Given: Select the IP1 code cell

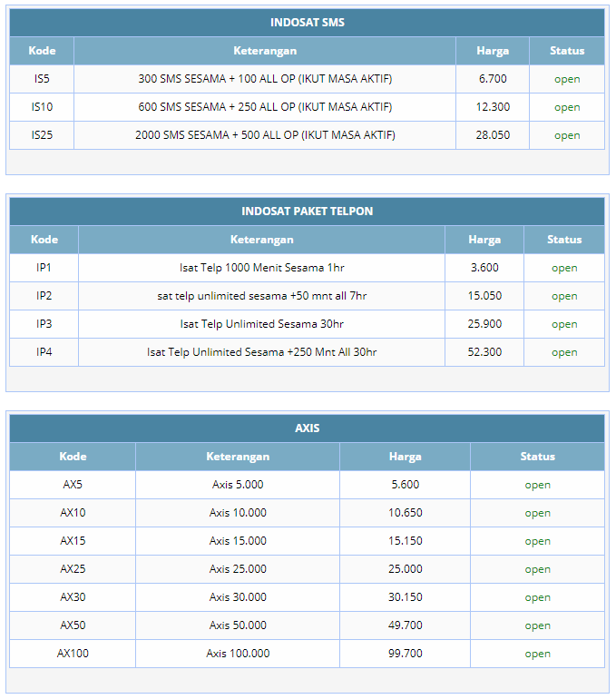Looking at the screenshot, I should pos(44,268).
